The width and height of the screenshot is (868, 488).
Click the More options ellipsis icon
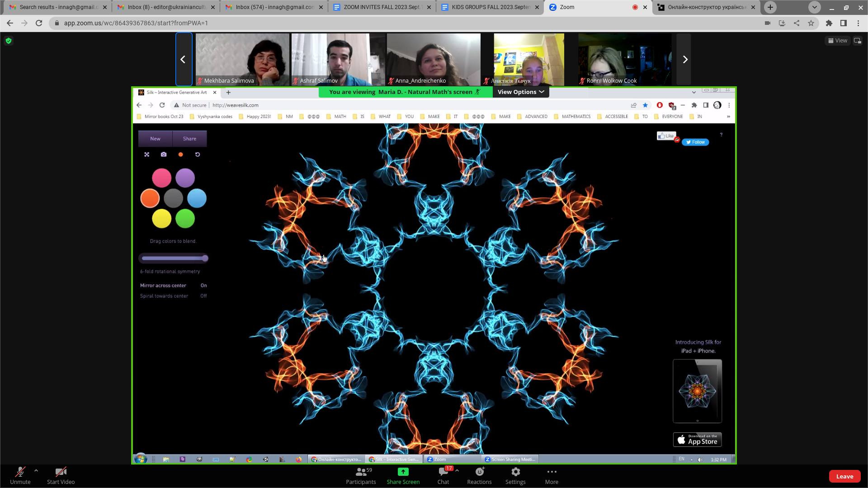point(552,472)
